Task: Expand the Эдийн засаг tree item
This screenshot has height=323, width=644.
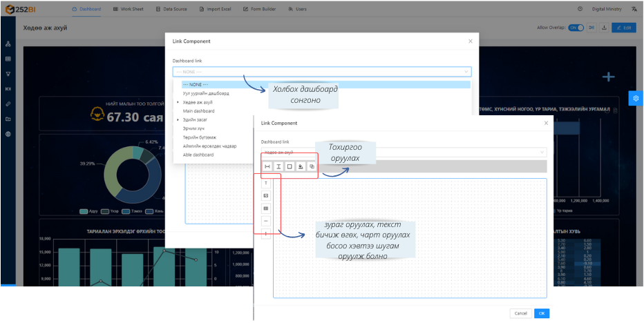Action: [x=178, y=120]
